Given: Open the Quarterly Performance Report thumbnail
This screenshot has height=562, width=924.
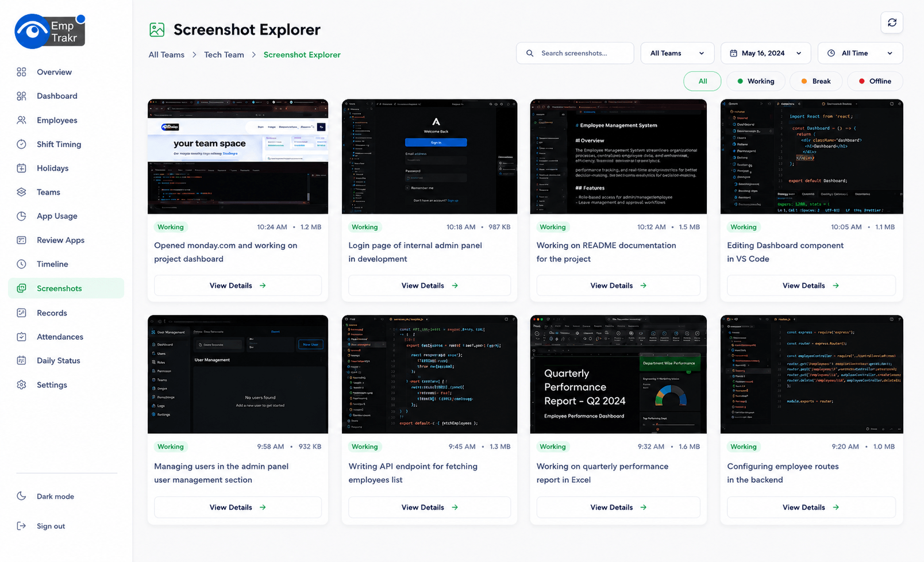Looking at the screenshot, I should [x=618, y=374].
